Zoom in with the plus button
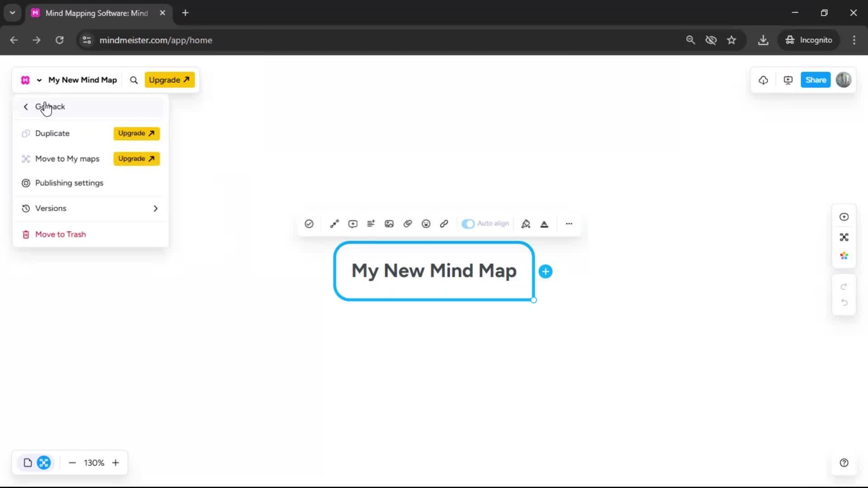 pos(116,463)
